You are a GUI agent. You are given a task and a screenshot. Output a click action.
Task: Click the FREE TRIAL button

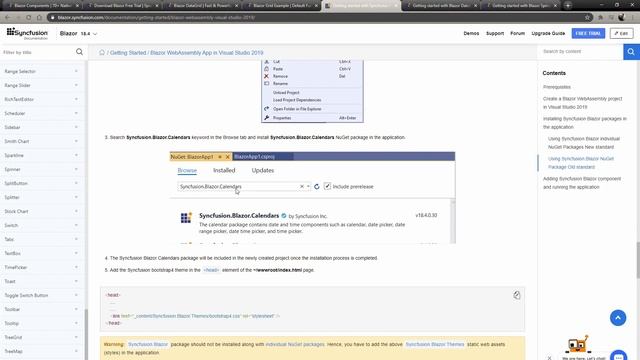(x=588, y=33)
